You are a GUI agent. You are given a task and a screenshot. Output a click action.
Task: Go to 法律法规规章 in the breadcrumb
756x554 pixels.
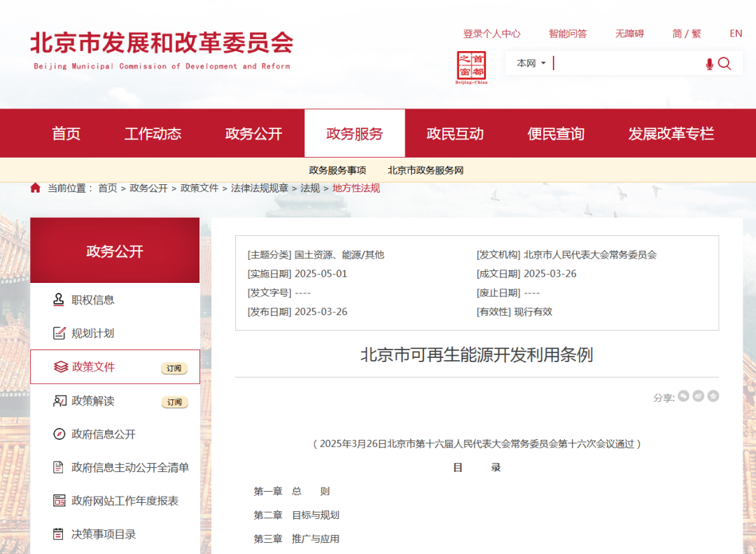pyautogui.click(x=260, y=188)
